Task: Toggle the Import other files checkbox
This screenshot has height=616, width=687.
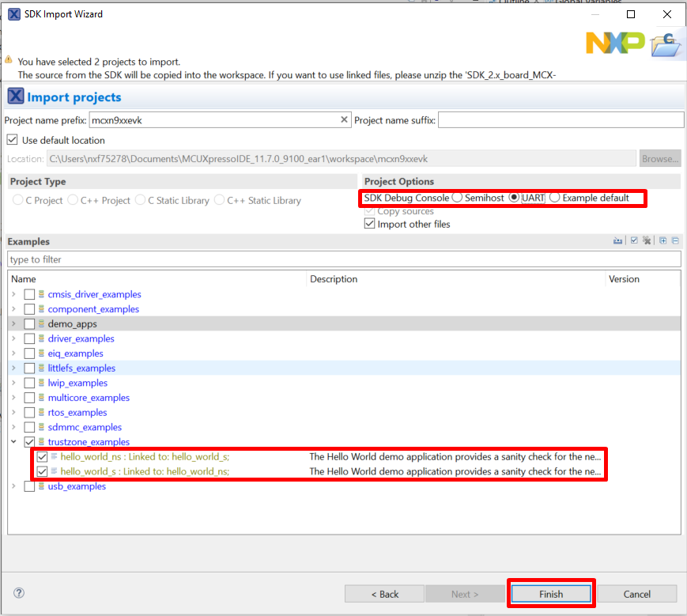Action: click(369, 224)
